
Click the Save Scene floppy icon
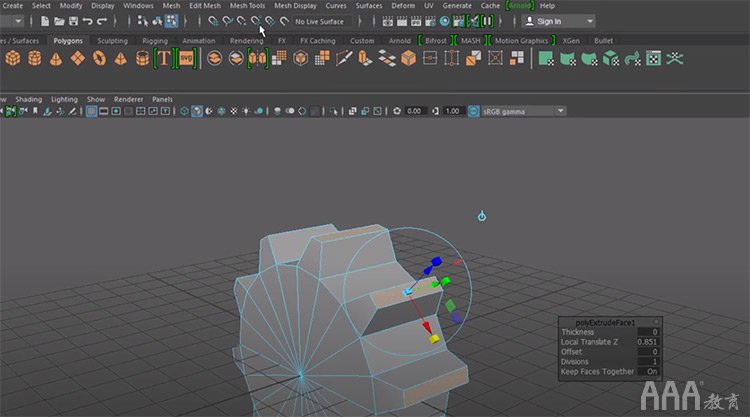73,21
